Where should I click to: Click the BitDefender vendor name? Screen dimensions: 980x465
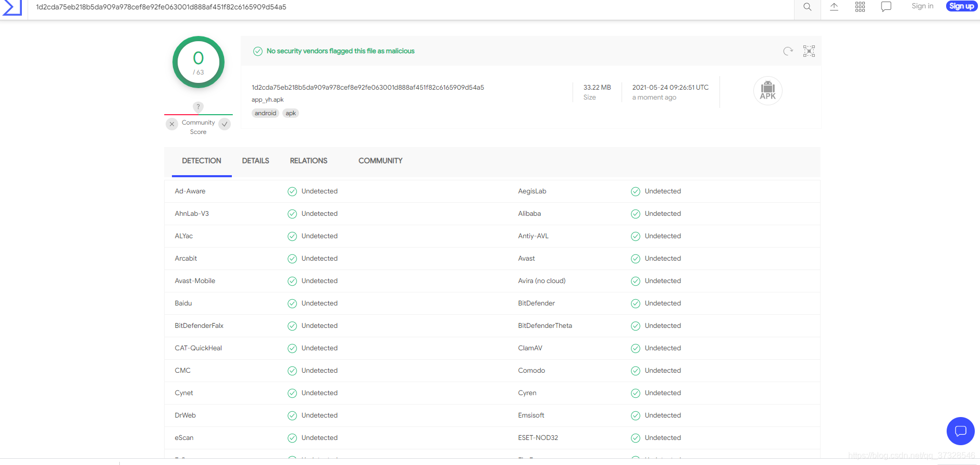click(x=537, y=303)
